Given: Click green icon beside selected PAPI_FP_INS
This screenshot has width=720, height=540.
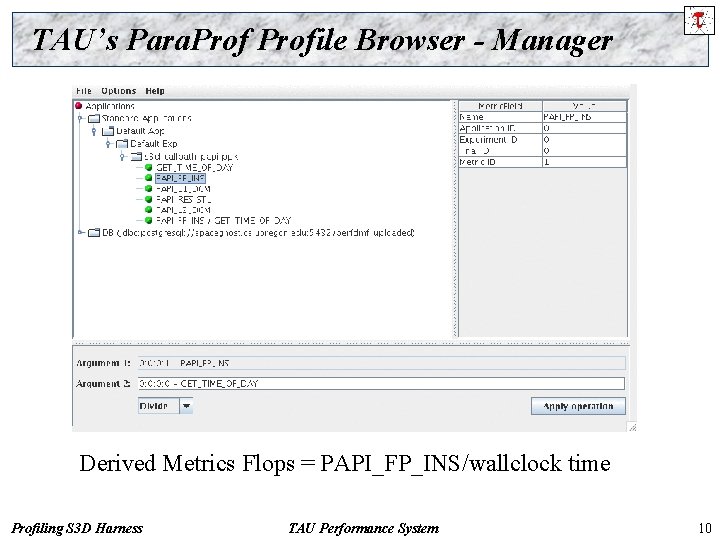Looking at the screenshot, I should coord(148,178).
